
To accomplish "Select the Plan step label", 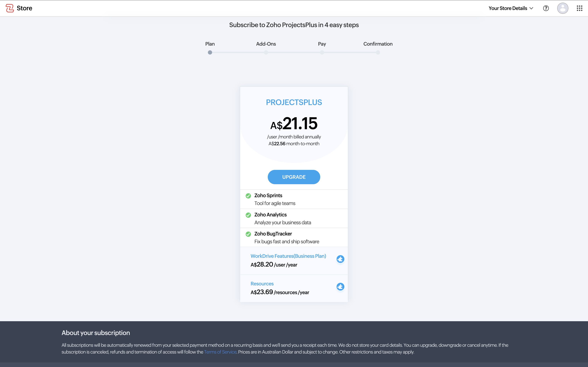I will 210,44.
